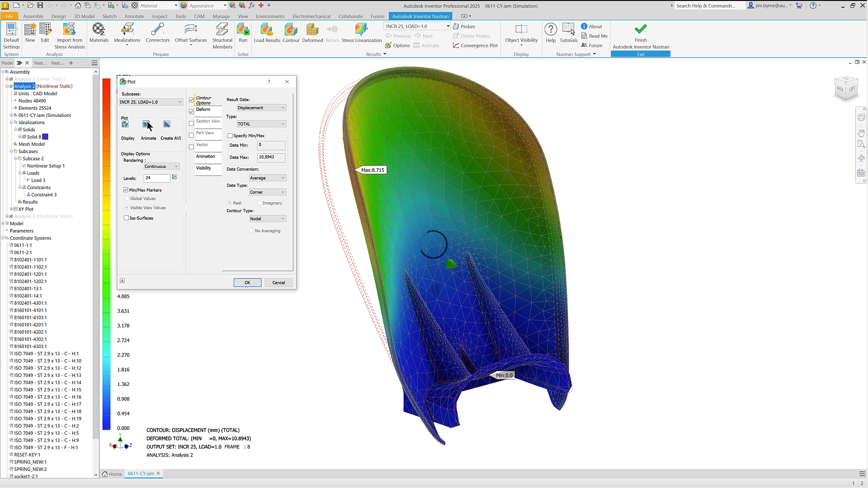This screenshot has width=868, height=488.
Task: Open the Rendering Continuous dropdown
Action: tap(162, 167)
